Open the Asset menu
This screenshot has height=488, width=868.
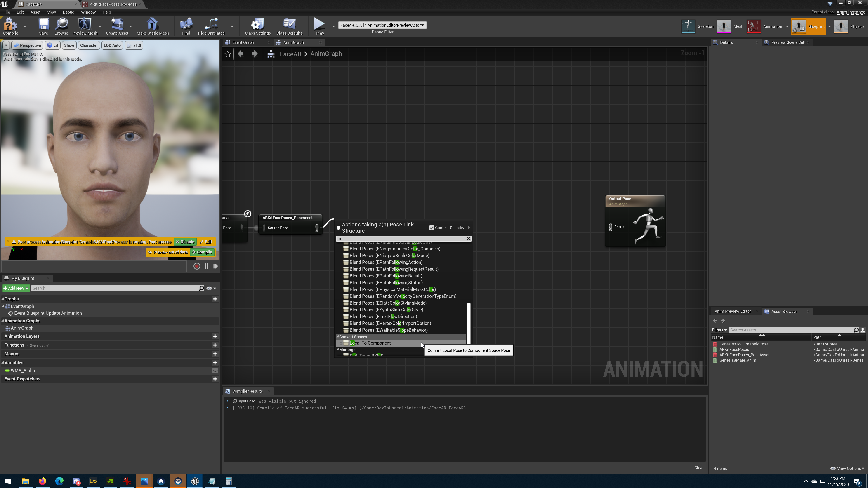(x=35, y=12)
